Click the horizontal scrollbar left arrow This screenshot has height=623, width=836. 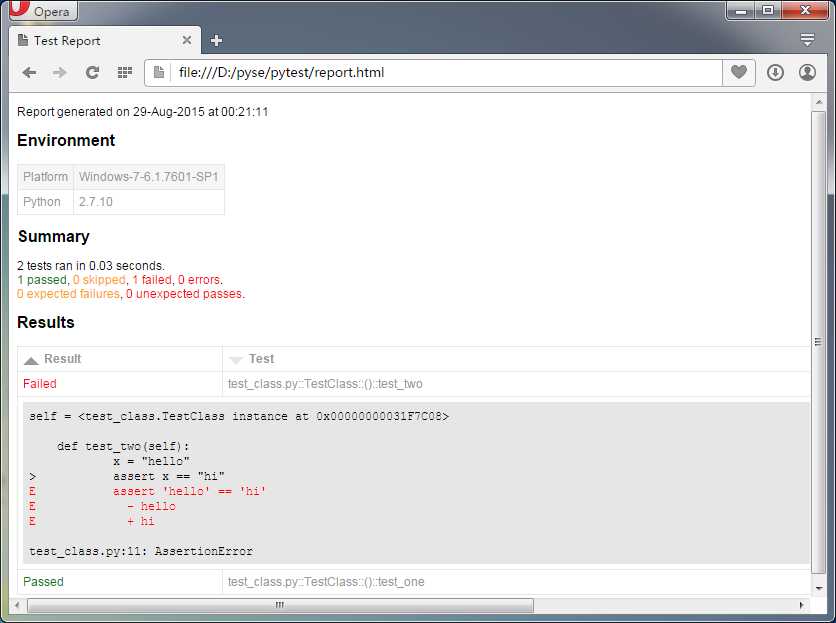pos(17,605)
